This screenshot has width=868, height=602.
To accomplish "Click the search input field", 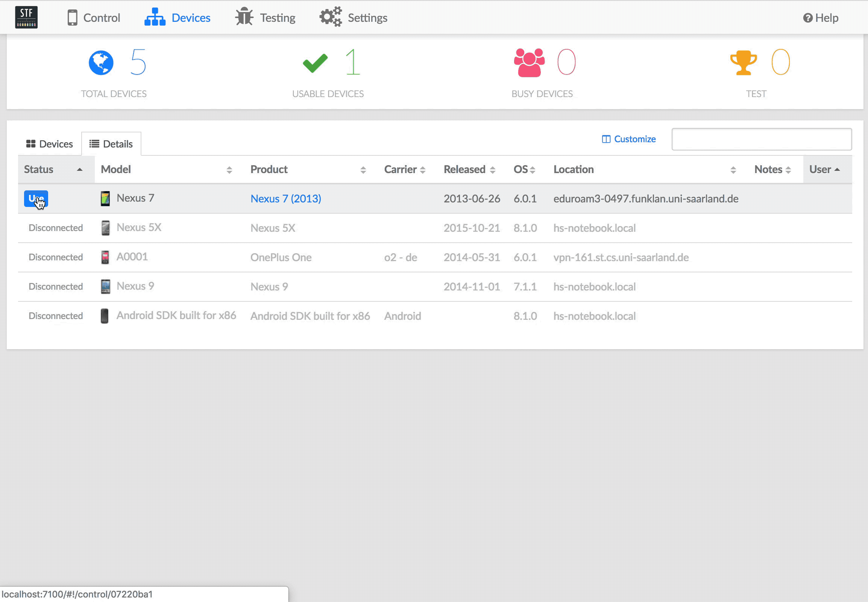I will (762, 138).
